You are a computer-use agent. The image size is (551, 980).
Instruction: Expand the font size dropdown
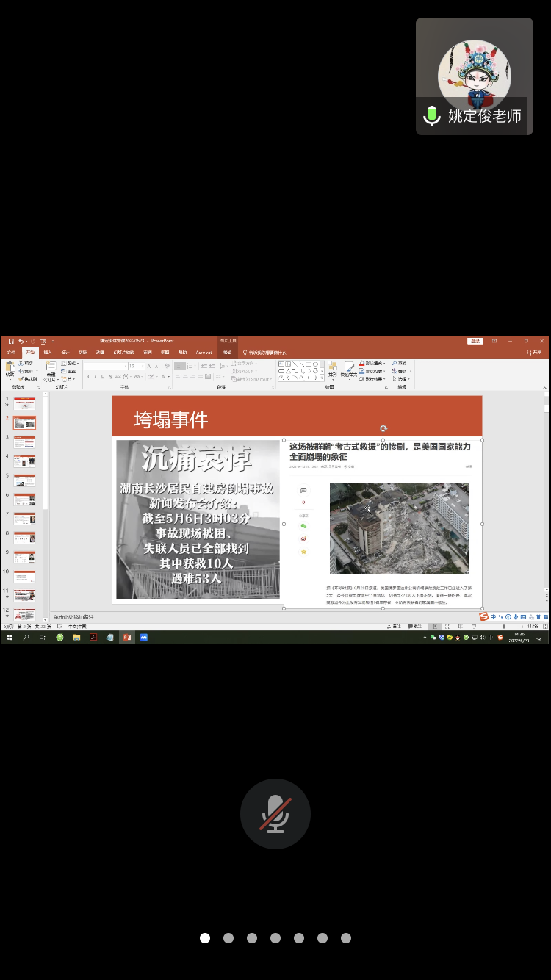143,366
